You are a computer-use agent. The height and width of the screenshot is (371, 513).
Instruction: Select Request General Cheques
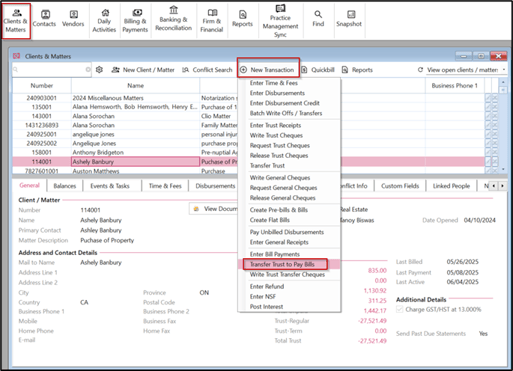pyautogui.click(x=283, y=188)
